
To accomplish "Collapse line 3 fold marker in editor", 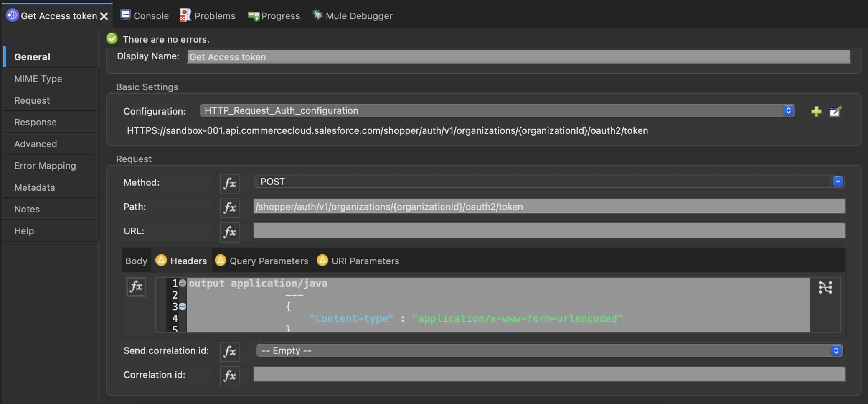I will click(183, 307).
